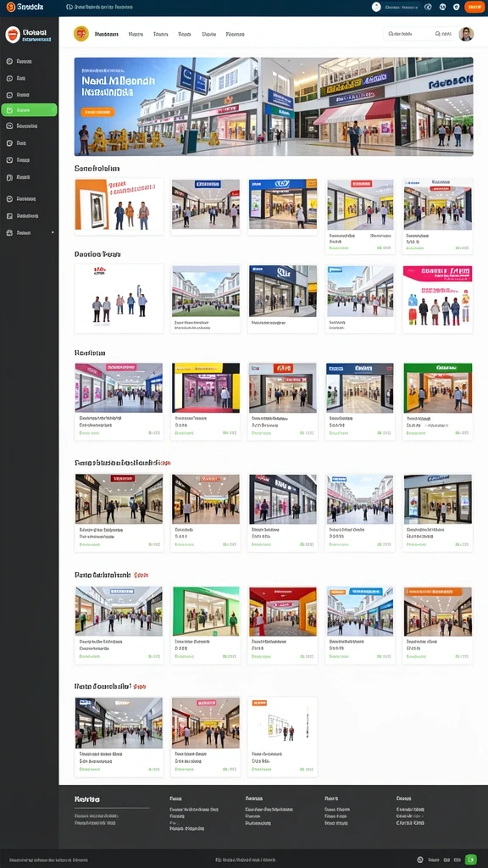This screenshot has width=488, height=868.
Task: Open the user avatar photo beside the search box
Action: (x=467, y=34)
